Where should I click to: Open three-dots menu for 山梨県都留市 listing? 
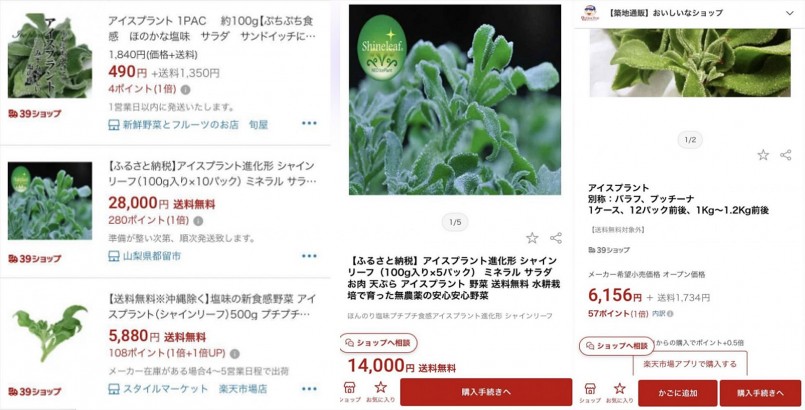(309, 256)
